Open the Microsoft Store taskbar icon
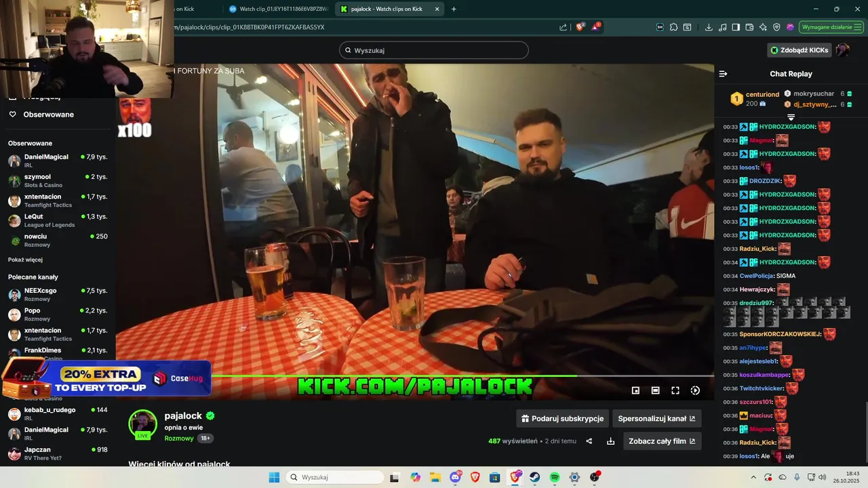The image size is (868, 488). pyautogui.click(x=494, y=477)
